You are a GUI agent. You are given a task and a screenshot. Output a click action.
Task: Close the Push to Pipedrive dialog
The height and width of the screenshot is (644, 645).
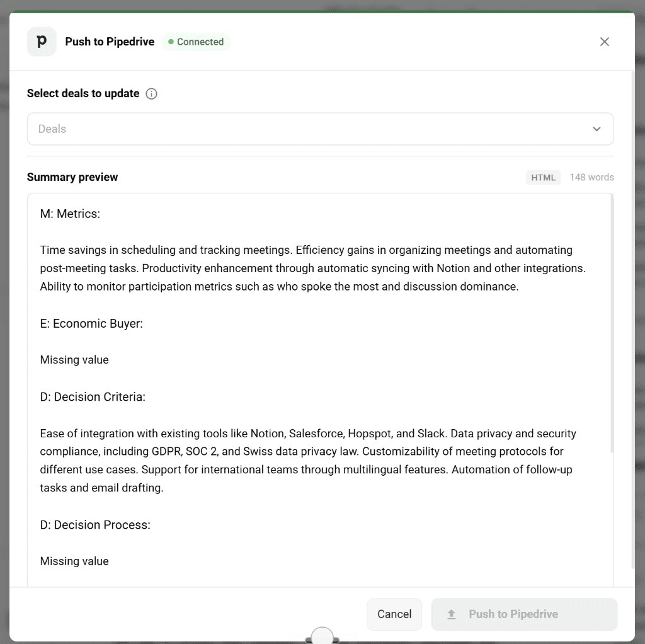(604, 42)
